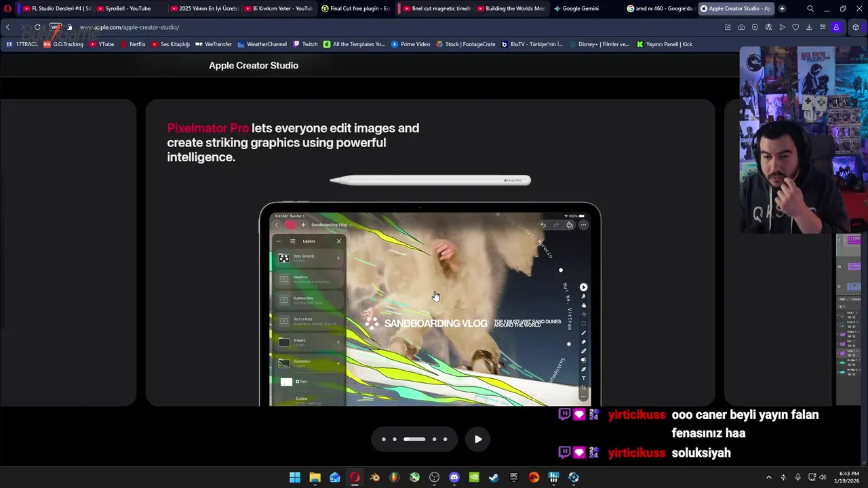Open the G.O.Tracking bookmark
Screen dimensions: 868x488
[x=63, y=44]
